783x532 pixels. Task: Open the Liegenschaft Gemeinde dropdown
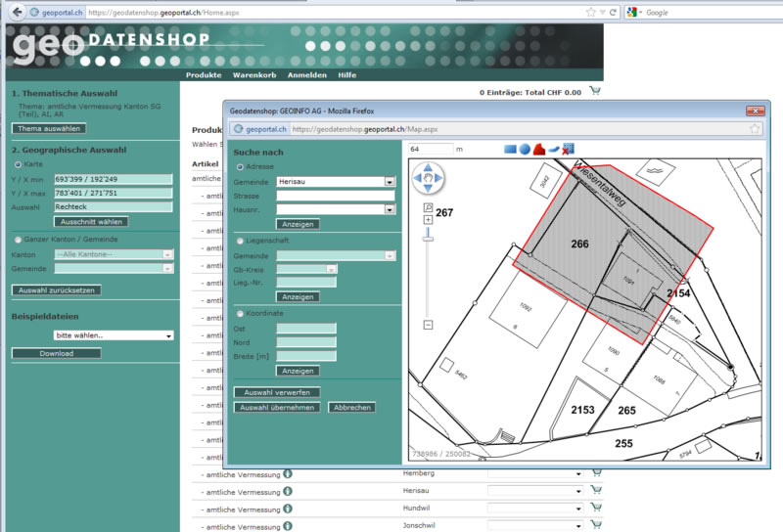point(390,255)
